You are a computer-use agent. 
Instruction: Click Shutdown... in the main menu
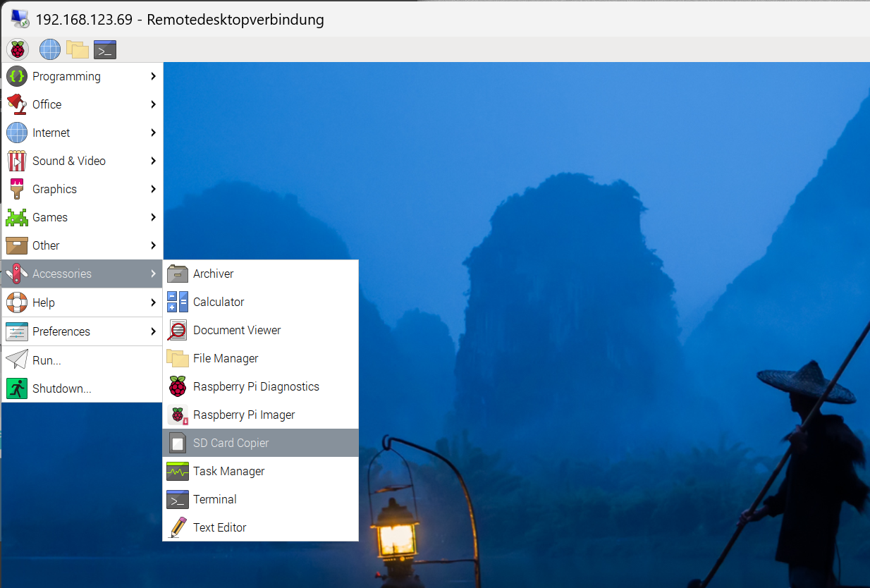[x=62, y=388]
